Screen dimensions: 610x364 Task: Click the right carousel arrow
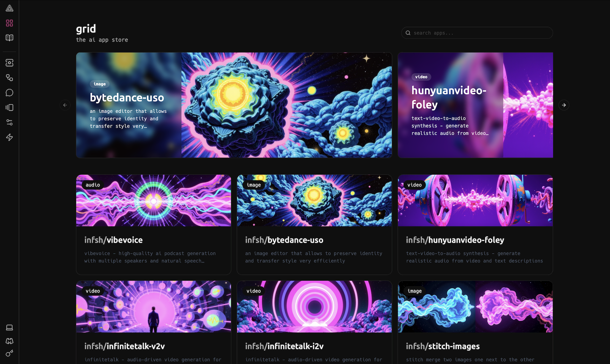[564, 105]
